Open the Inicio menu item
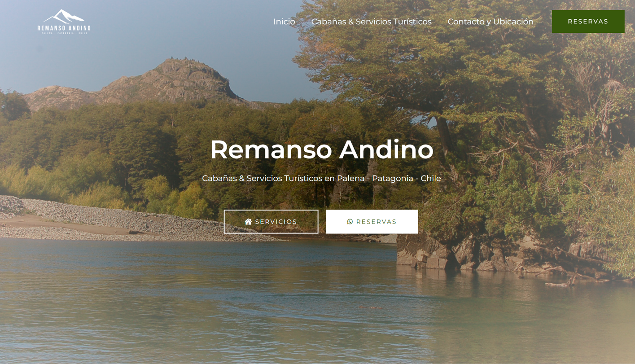The height and width of the screenshot is (364, 635). click(284, 22)
